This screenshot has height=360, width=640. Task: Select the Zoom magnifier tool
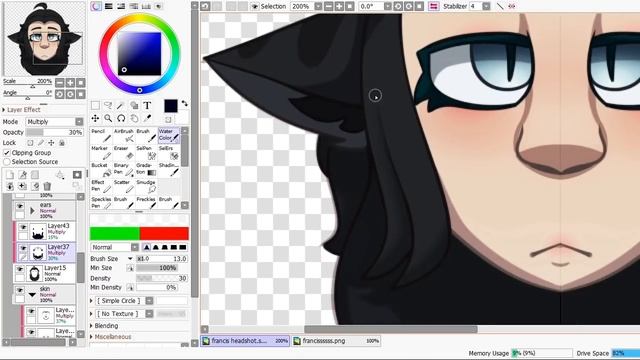point(108,118)
